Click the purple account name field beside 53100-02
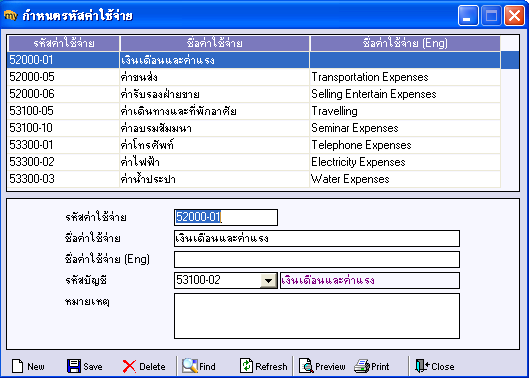This screenshot has height=378, width=529. point(370,280)
